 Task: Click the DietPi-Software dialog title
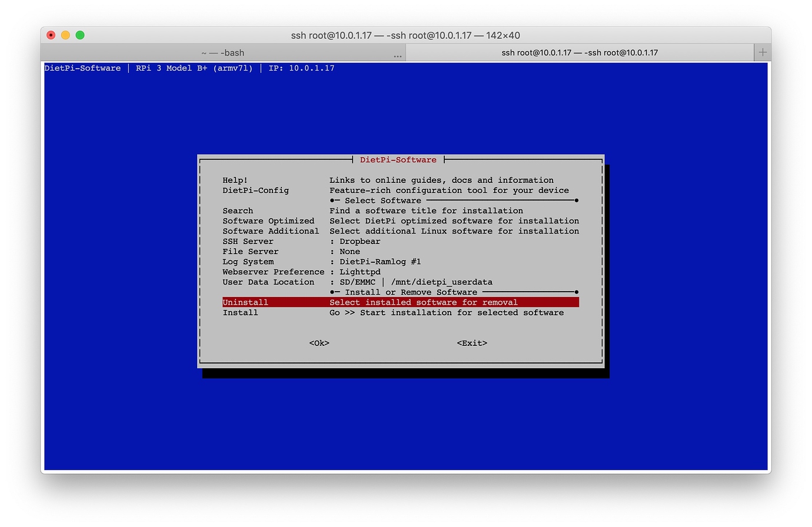398,159
